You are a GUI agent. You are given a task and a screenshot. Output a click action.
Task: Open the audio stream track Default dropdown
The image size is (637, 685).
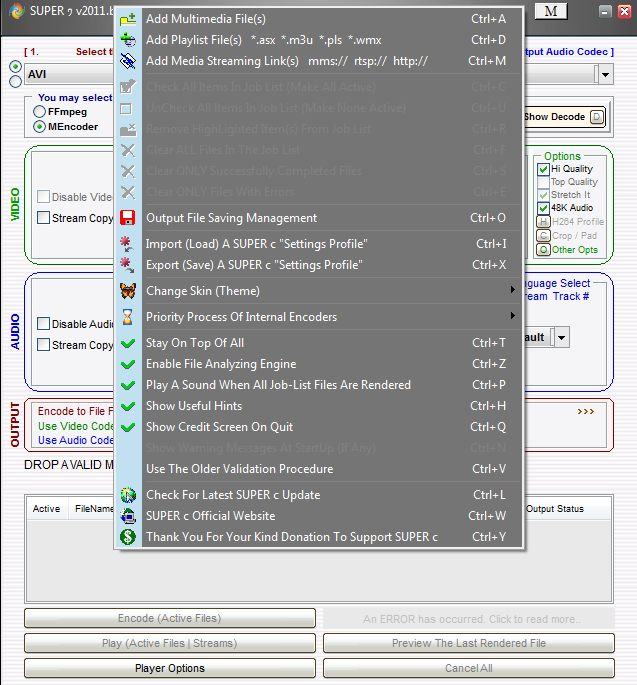[x=561, y=337]
